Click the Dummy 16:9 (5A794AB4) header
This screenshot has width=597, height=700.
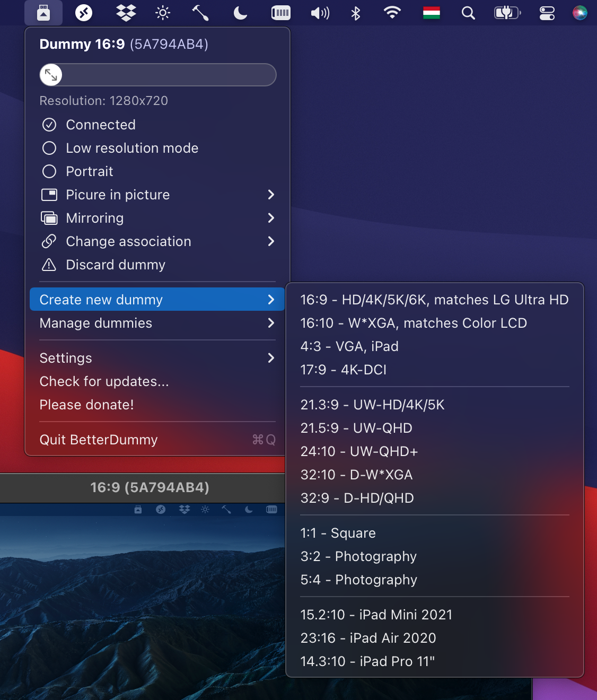124,44
